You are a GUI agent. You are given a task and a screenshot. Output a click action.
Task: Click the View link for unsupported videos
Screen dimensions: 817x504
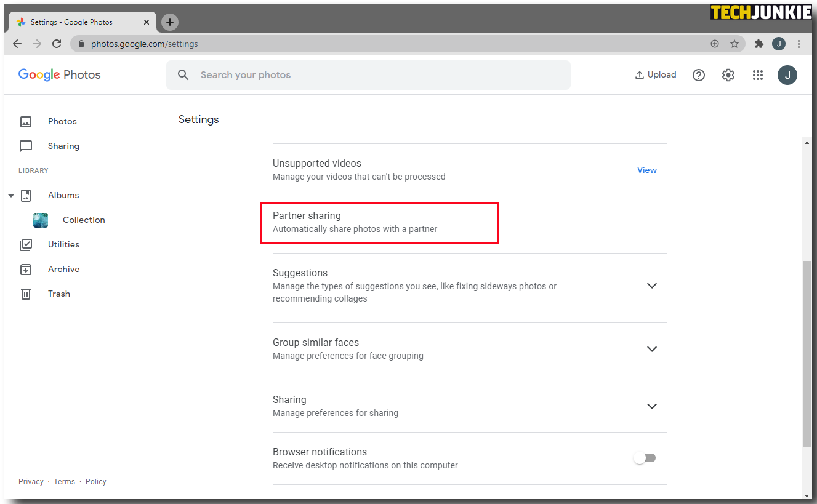(646, 170)
